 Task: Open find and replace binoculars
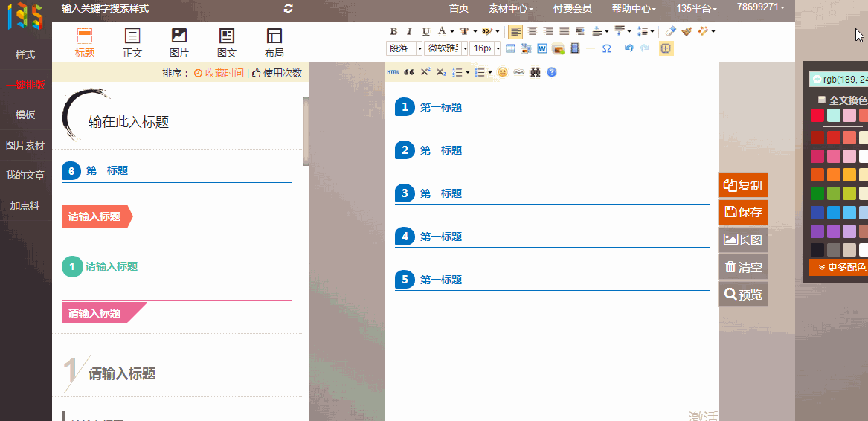click(x=535, y=72)
